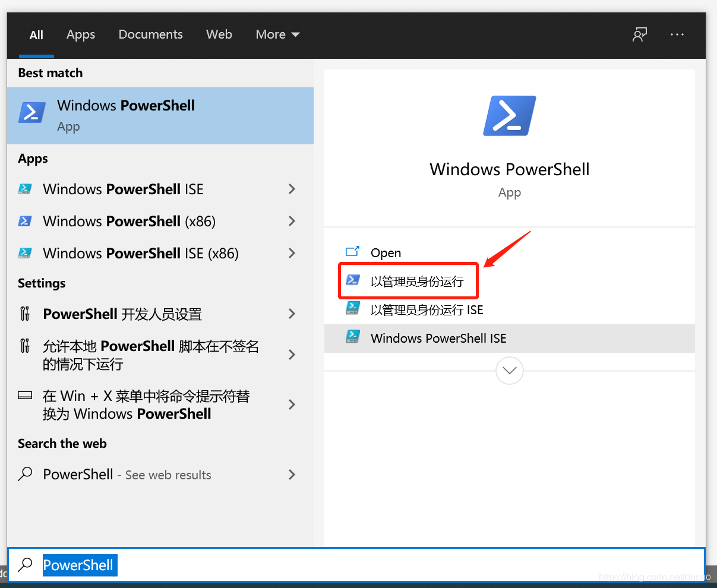Click the Win + X 菜单 settings icon
This screenshot has width=717, height=588.
tap(25, 395)
